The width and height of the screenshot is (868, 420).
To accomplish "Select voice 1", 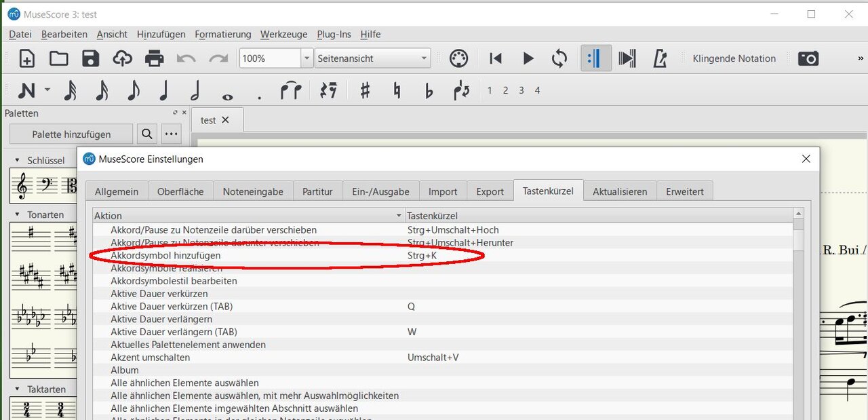I will (x=490, y=90).
